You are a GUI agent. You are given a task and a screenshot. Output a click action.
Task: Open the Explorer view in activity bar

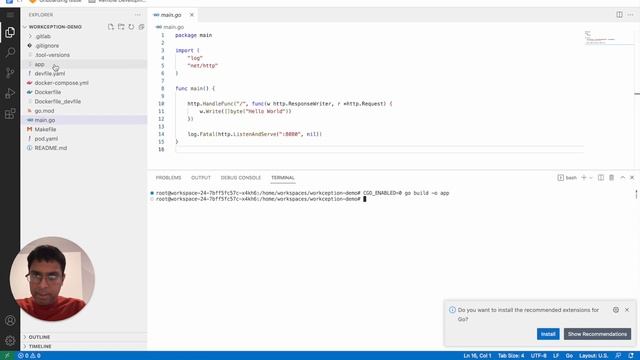(x=10, y=32)
